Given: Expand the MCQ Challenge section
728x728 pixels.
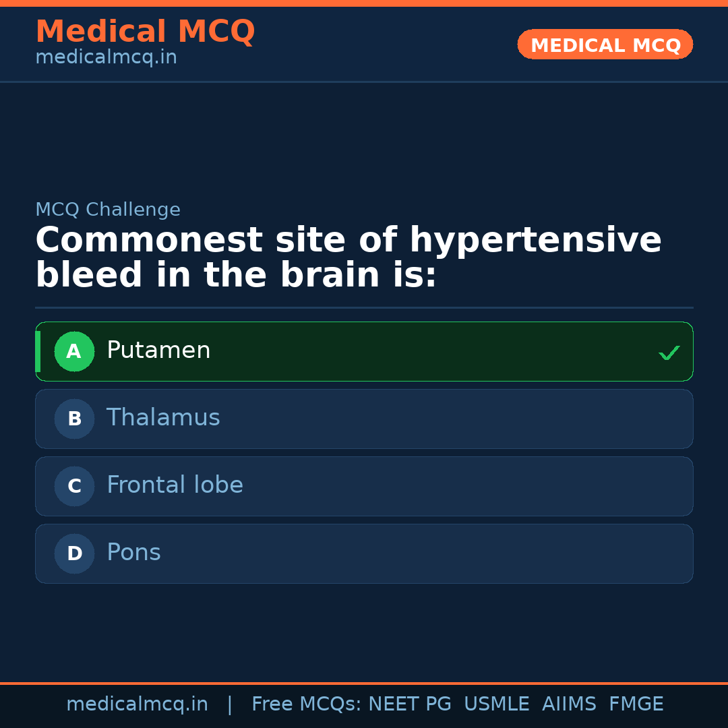Looking at the screenshot, I should [x=108, y=210].
